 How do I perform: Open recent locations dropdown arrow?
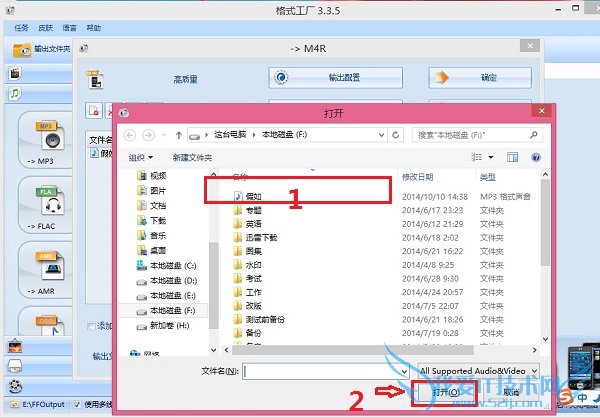point(164,135)
